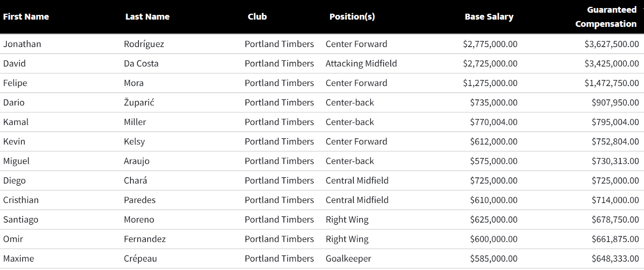Click the Goalkeeper position cell

point(348,259)
